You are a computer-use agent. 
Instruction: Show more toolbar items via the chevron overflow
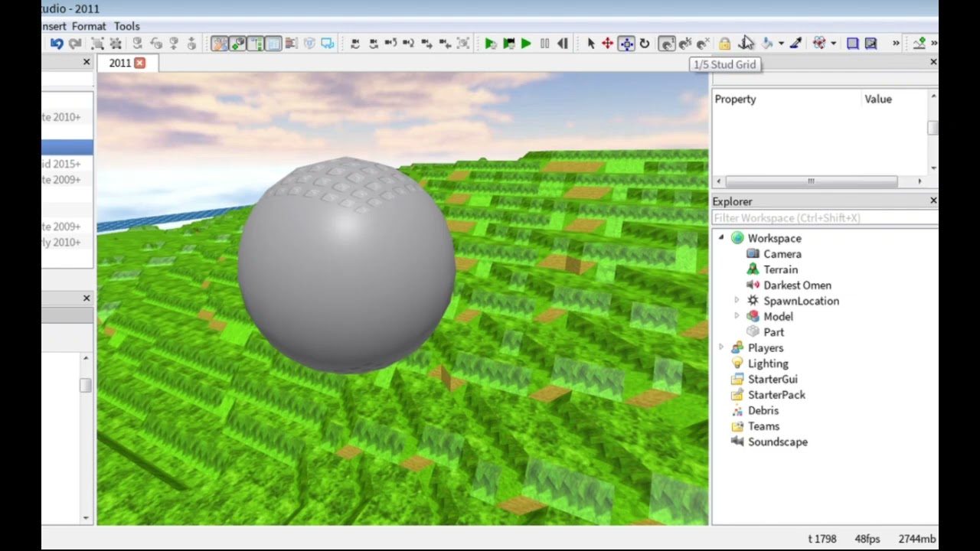coord(896,44)
